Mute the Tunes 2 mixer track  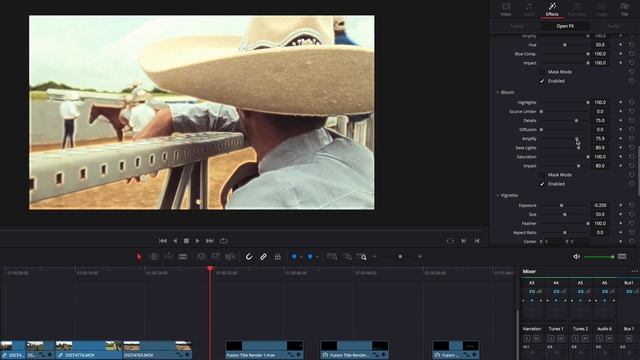[585, 338]
